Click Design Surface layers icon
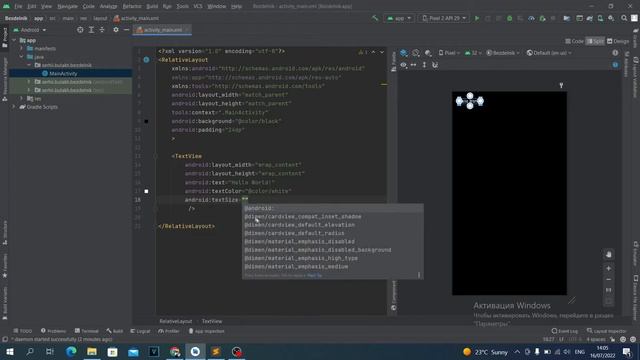This screenshot has height=360, width=640. coord(404,53)
